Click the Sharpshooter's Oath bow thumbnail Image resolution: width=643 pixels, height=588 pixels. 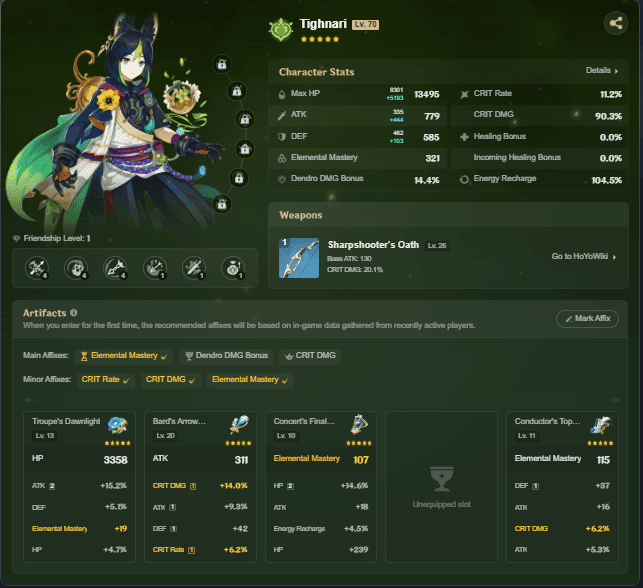tap(299, 258)
